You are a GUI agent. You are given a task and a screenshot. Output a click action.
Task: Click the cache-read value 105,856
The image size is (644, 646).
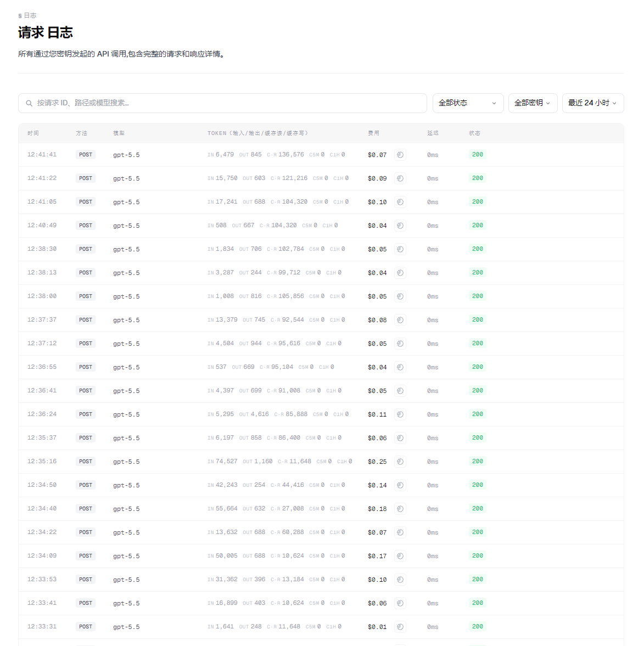(292, 296)
